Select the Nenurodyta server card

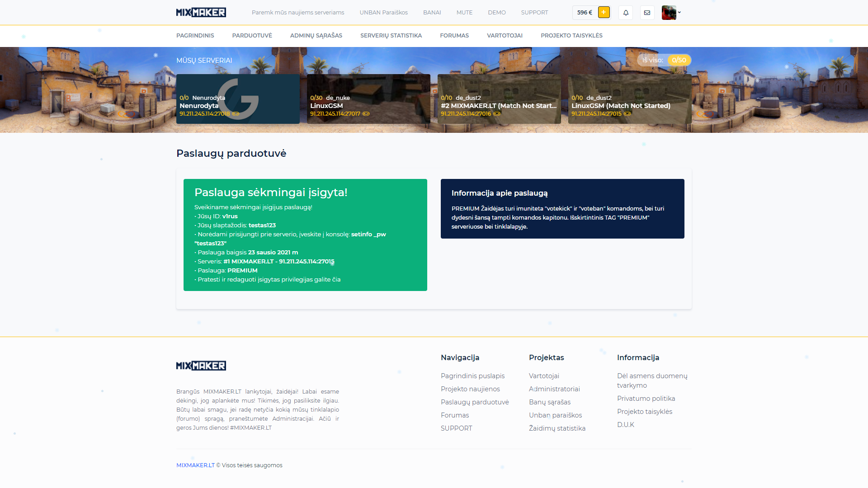[x=238, y=99]
